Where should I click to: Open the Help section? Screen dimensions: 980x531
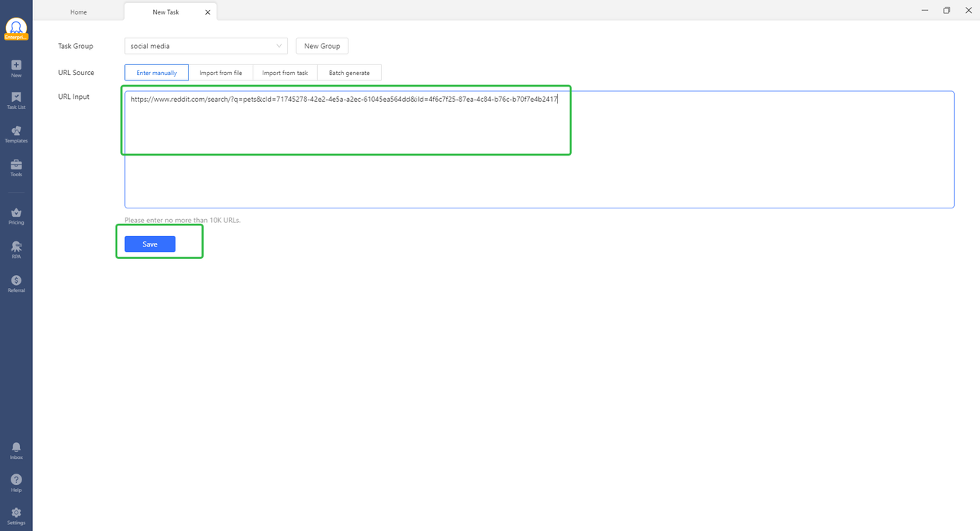(x=16, y=483)
